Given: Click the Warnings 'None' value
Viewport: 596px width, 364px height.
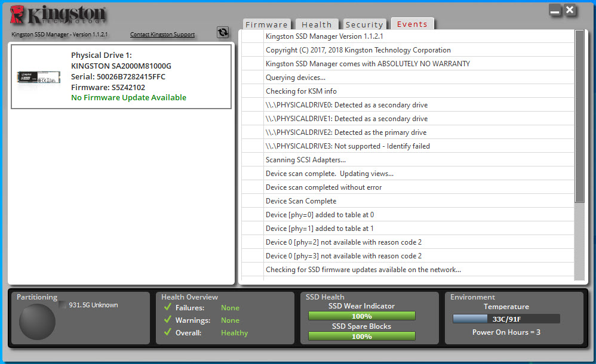Looking at the screenshot, I should pyautogui.click(x=231, y=320).
